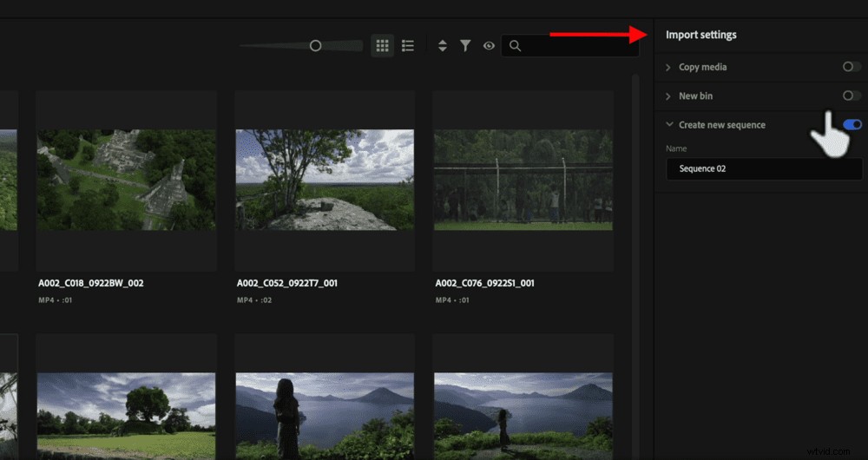Open the sort order options
Viewport: 868px width, 460px height.
coord(443,46)
